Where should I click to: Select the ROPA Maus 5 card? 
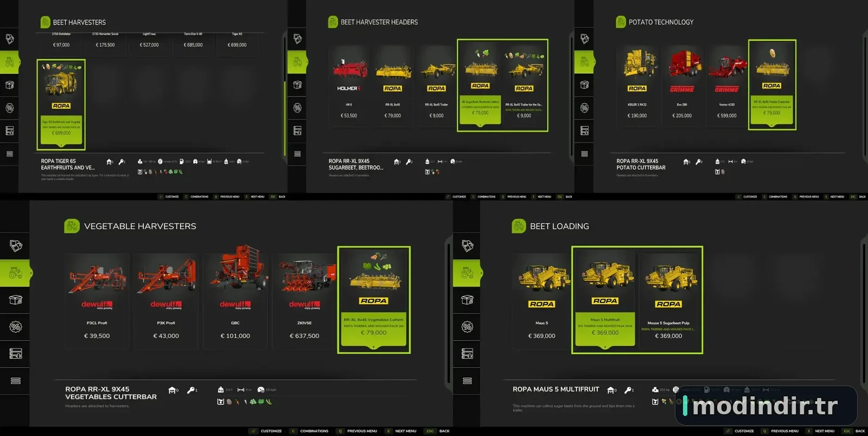(x=541, y=300)
